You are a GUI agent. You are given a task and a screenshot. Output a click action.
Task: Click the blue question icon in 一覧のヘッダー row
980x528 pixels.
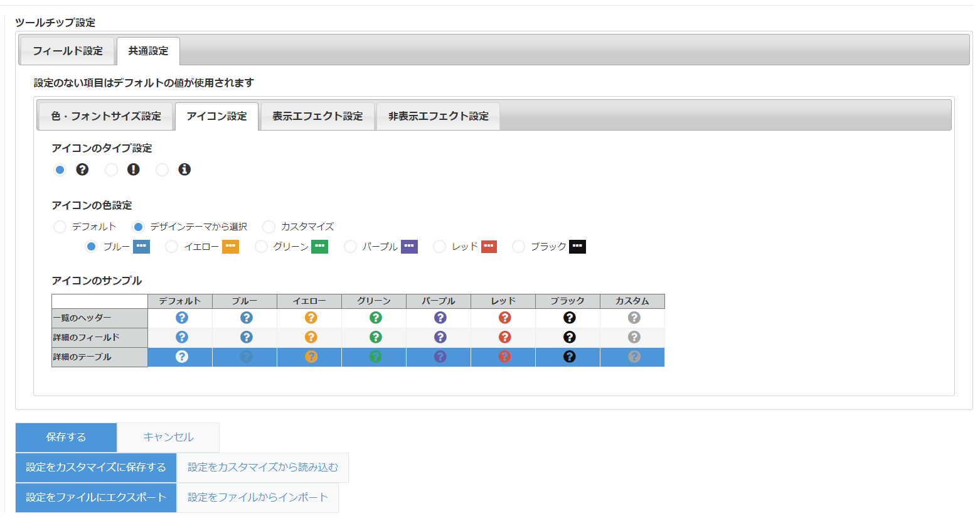tap(245, 317)
